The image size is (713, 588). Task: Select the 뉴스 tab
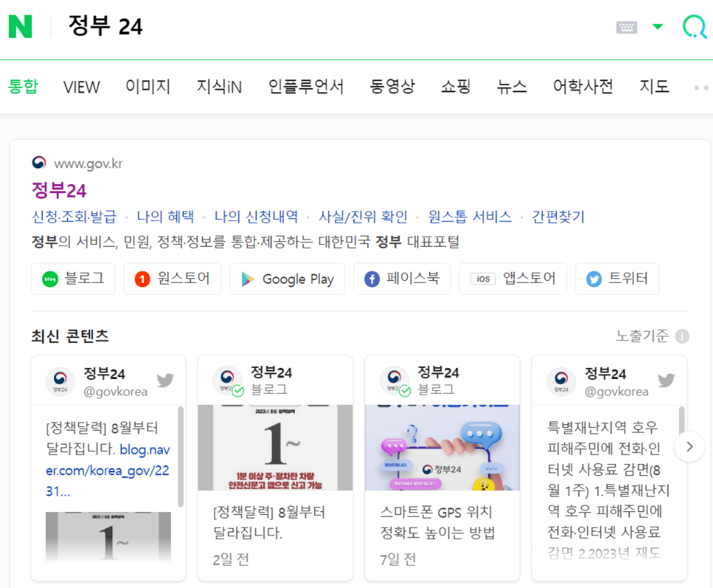512,86
